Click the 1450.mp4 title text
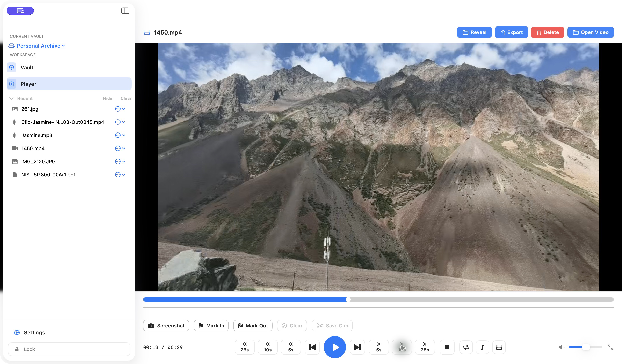The image size is (622, 364). click(168, 32)
